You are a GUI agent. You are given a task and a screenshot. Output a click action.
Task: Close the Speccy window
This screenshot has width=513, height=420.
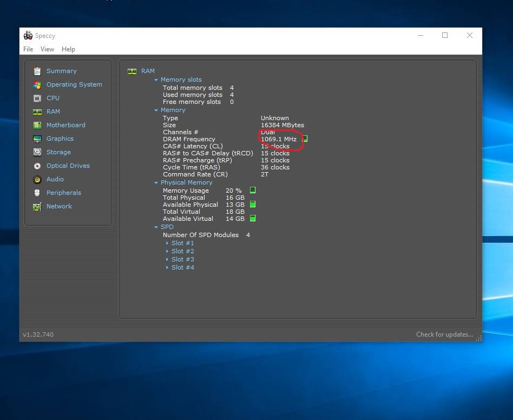pos(470,35)
